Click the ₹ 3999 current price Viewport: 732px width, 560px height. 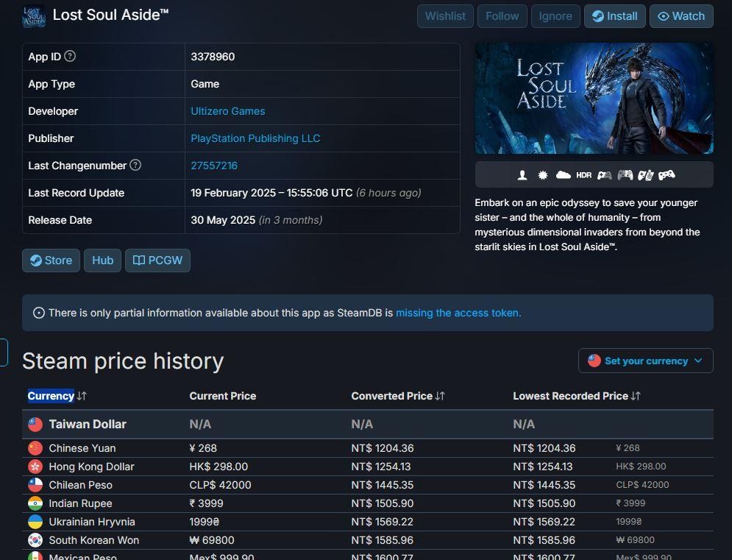click(206, 503)
